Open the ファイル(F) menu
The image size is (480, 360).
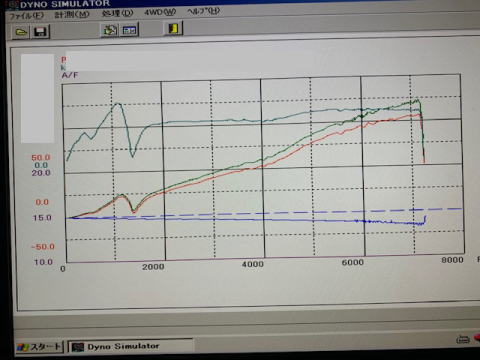[x=26, y=15]
